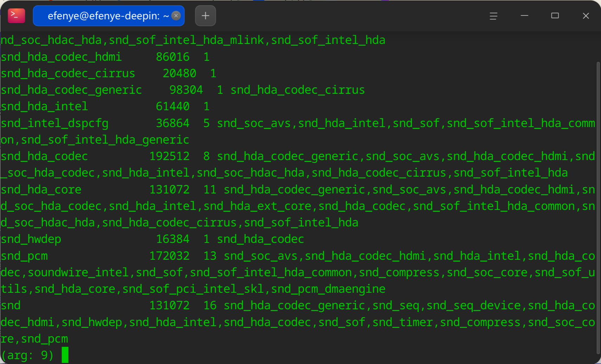Click the size value 192512
The image size is (601, 364).
(x=170, y=156)
